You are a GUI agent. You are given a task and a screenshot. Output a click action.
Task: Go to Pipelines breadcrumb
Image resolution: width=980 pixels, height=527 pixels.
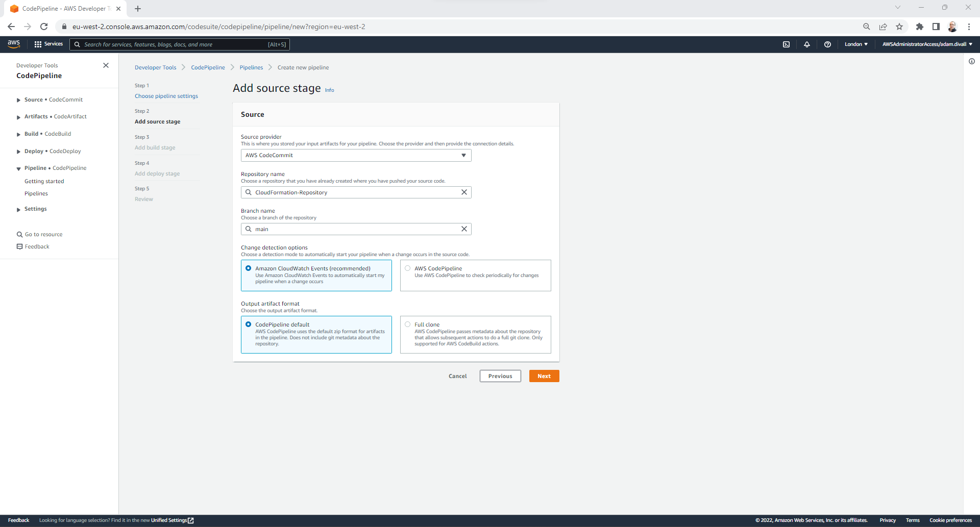click(x=251, y=68)
